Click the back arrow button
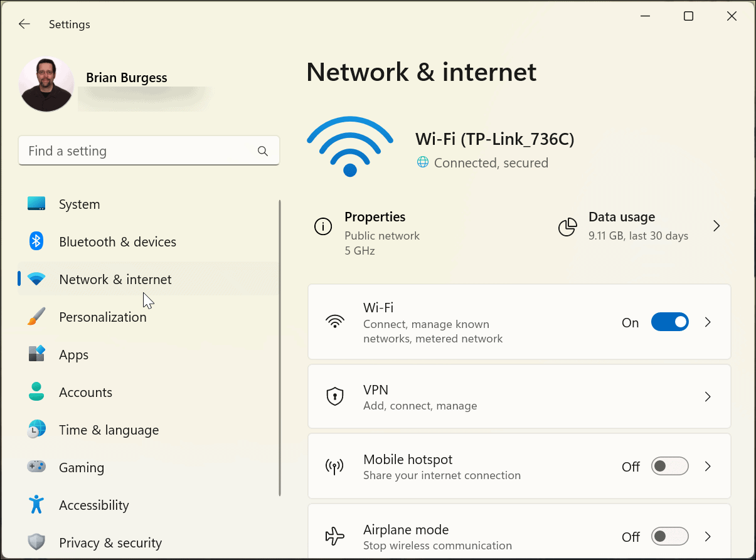The width and height of the screenshot is (756, 560). point(24,24)
